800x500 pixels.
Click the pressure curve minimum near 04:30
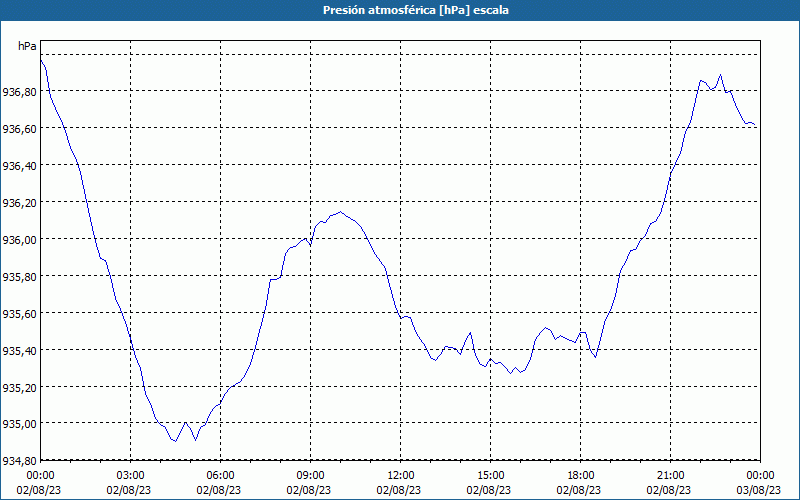[x=175, y=441]
